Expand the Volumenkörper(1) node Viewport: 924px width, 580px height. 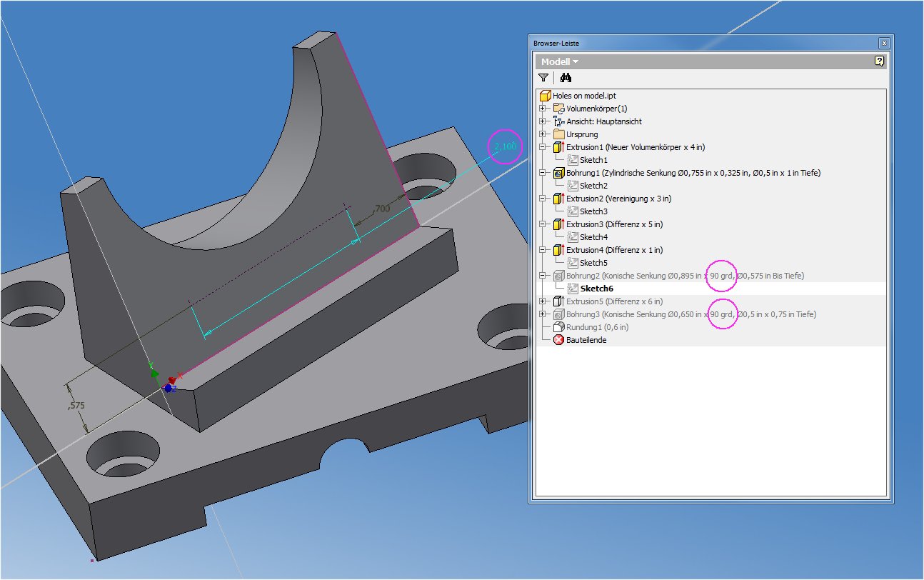pyautogui.click(x=543, y=109)
